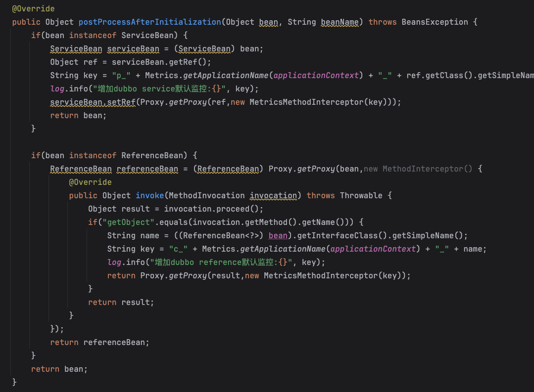Click the "p_" string literal
This screenshot has width=534, height=392.
click(x=121, y=76)
